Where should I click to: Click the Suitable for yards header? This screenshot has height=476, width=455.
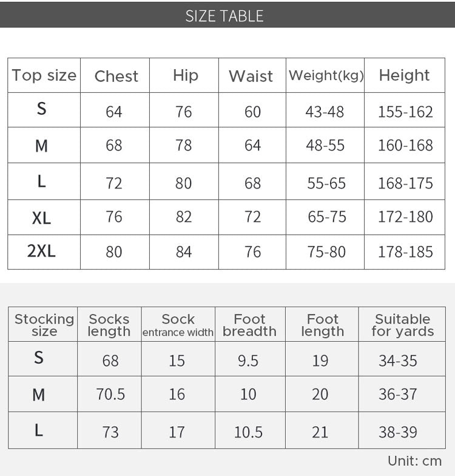[402, 324]
